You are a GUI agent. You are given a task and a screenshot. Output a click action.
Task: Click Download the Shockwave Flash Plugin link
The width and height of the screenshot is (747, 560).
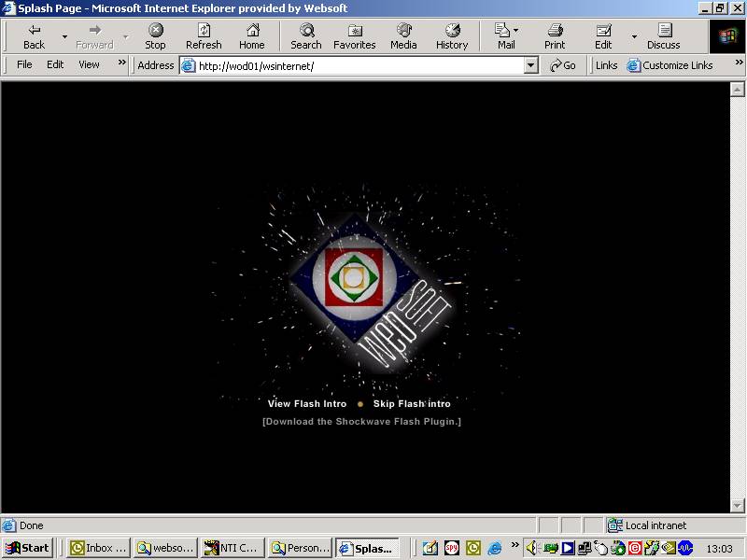coord(361,422)
